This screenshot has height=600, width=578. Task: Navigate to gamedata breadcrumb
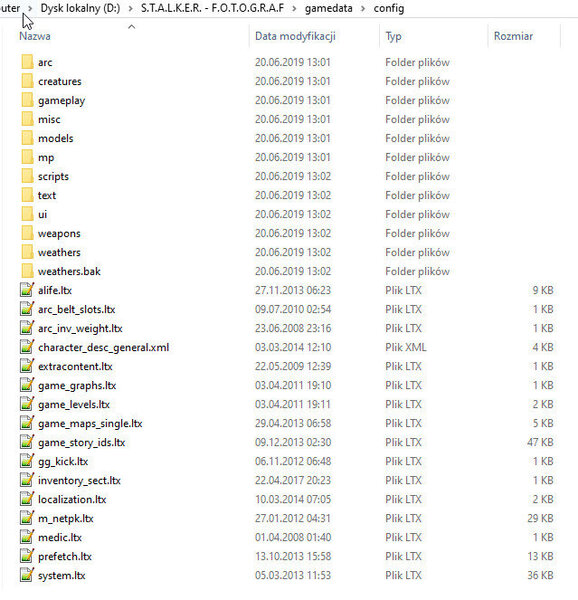coord(329,8)
